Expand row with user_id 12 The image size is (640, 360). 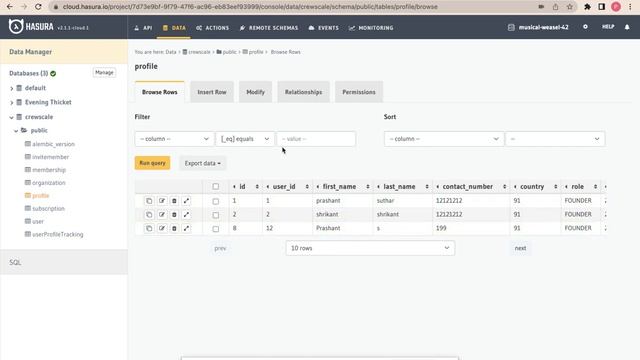(186, 229)
